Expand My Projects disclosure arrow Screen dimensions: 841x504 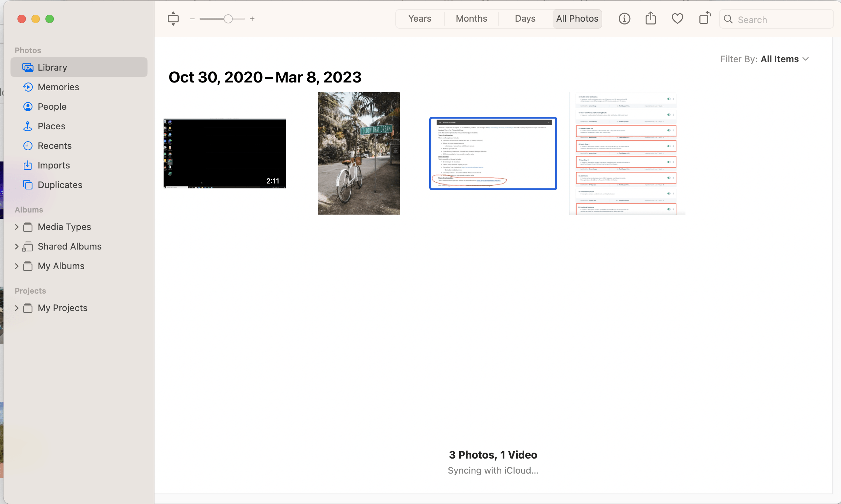pos(16,308)
